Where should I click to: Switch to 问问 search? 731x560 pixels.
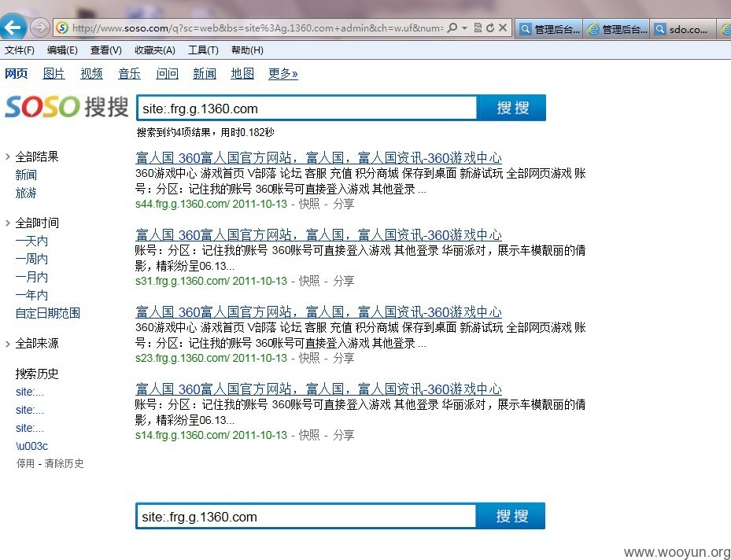coord(167,74)
